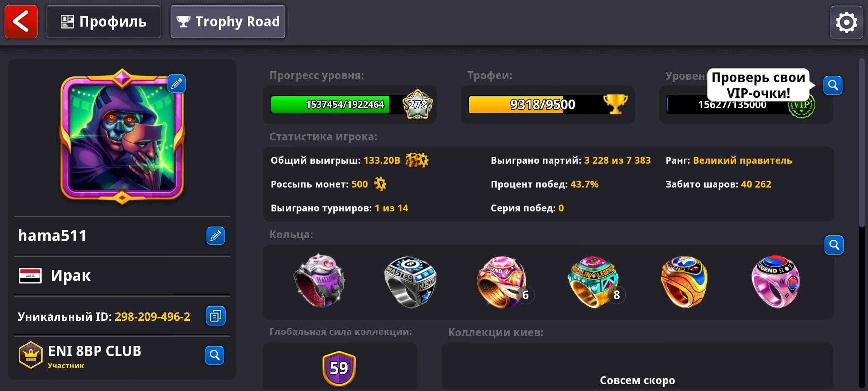This screenshot has height=391, width=868.
Task: Open ENI 8BP CLUB magnifier icon
Action: point(214,355)
